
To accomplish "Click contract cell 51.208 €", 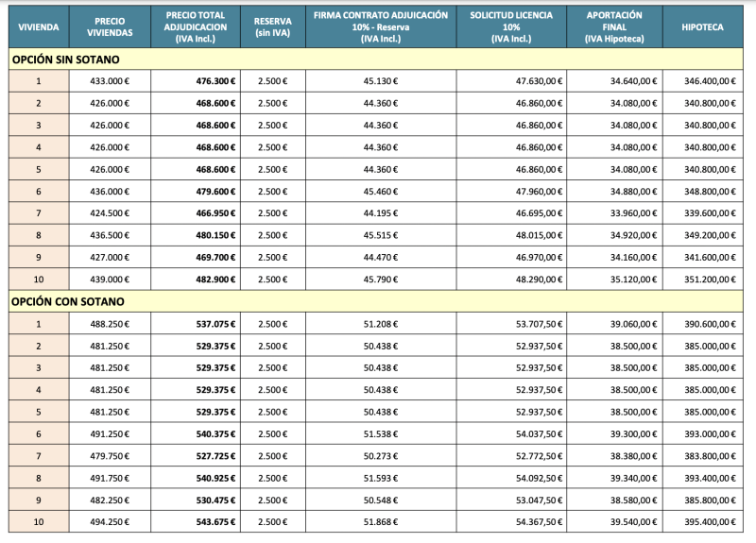I will [x=381, y=324].
